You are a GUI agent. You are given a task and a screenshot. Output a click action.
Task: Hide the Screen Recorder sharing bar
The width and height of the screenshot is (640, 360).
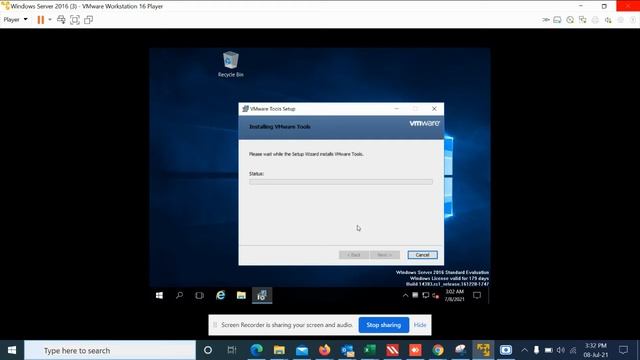pos(420,325)
